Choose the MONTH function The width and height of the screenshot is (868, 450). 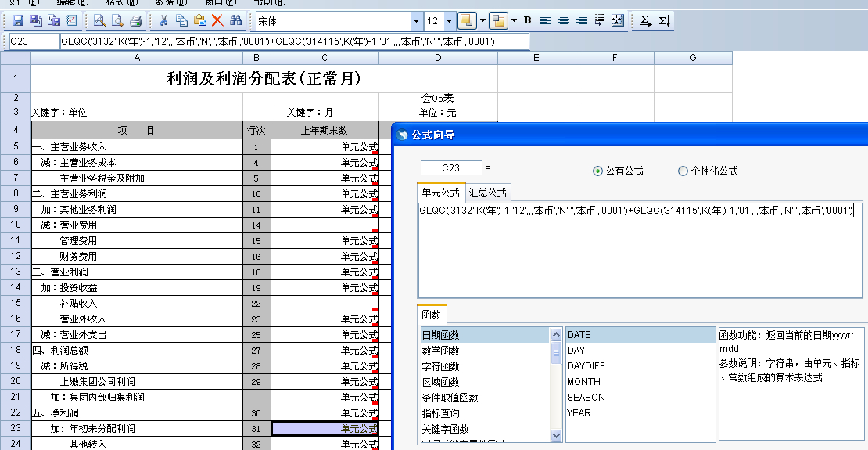(x=640, y=381)
